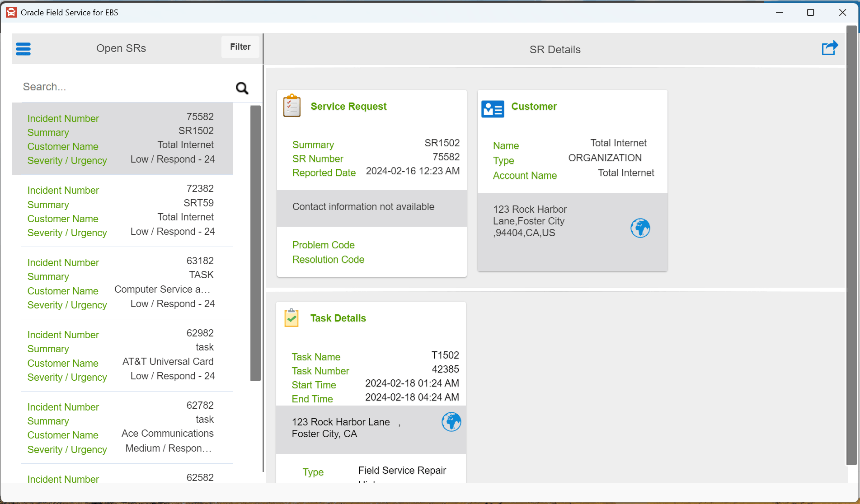Click the share/export icon in SR Details
860x504 pixels.
829,48
